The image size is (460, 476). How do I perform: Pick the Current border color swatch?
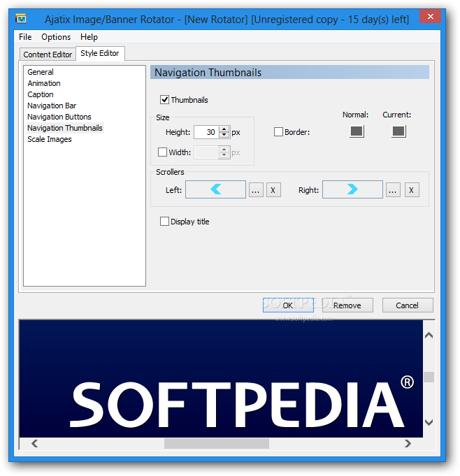click(x=398, y=131)
